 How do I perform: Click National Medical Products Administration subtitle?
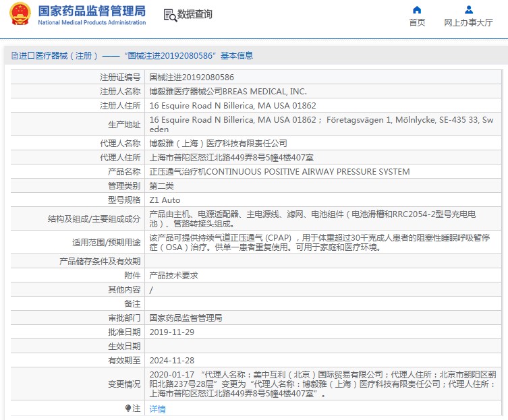[x=92, y=22]
